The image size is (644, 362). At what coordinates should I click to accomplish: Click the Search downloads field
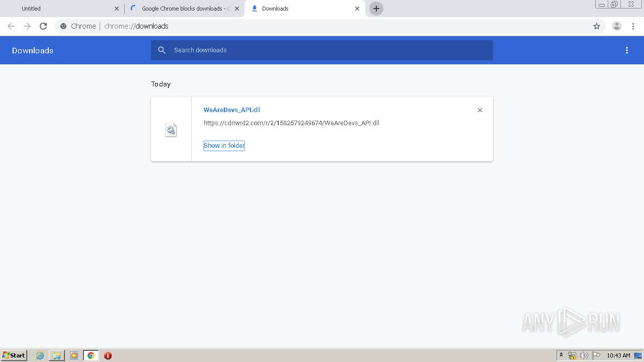coord(322,50)
